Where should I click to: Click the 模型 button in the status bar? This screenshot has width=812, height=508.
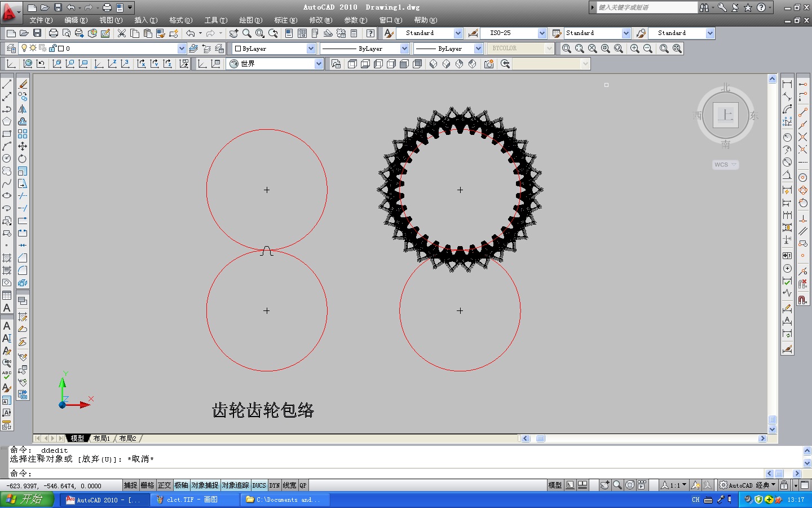[x=555, y=485]
